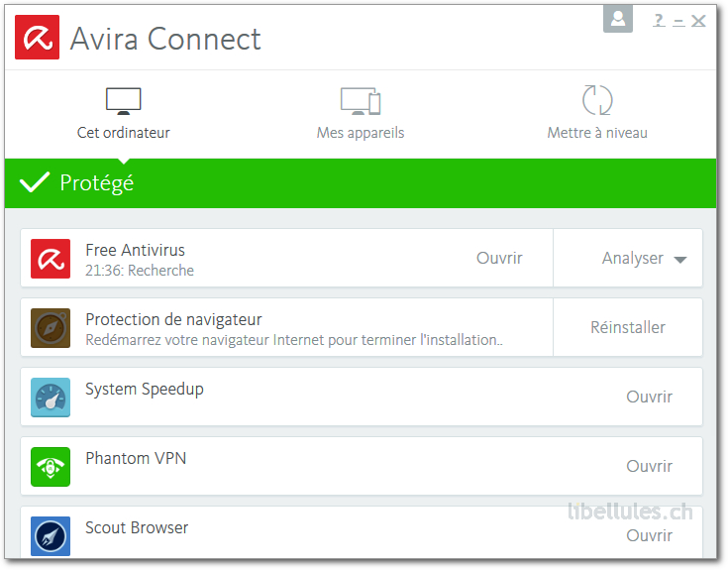Click the white Protégé checkmark icon
The image size is (728, 570).
click(35, 182)
